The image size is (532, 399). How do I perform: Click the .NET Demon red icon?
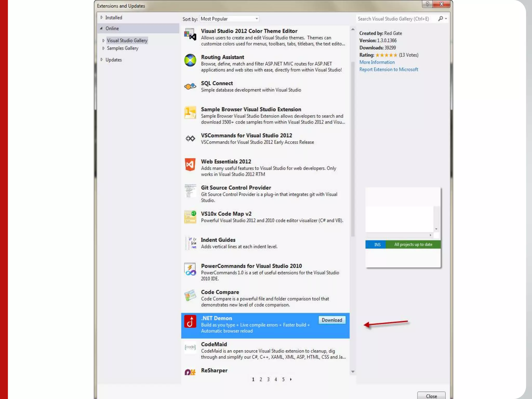coord(190,321)
